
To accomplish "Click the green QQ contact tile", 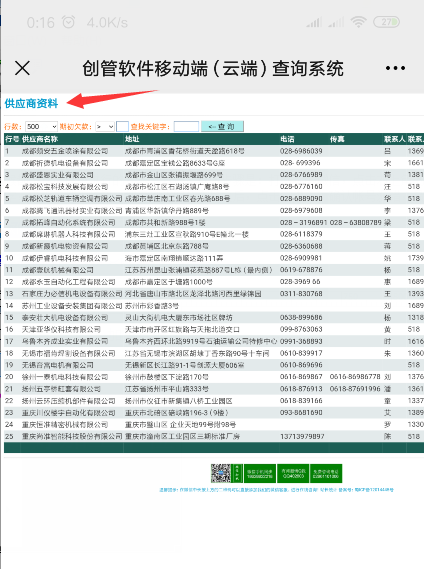I will click(x=293, y=473).
